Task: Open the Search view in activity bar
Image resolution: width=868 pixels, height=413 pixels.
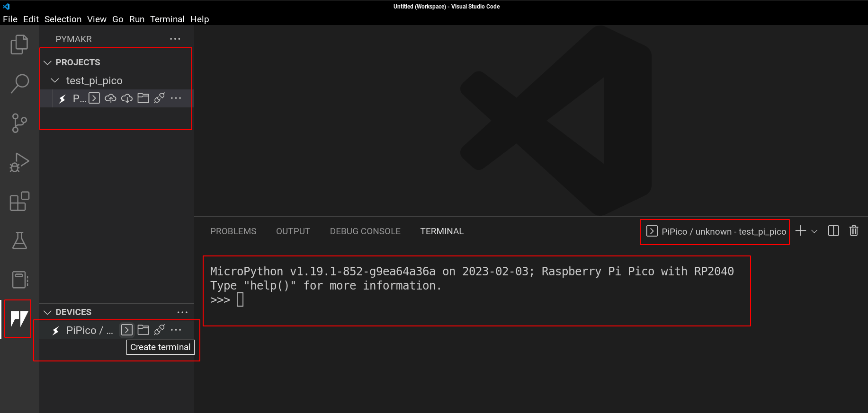Action: tap(19, 84)
